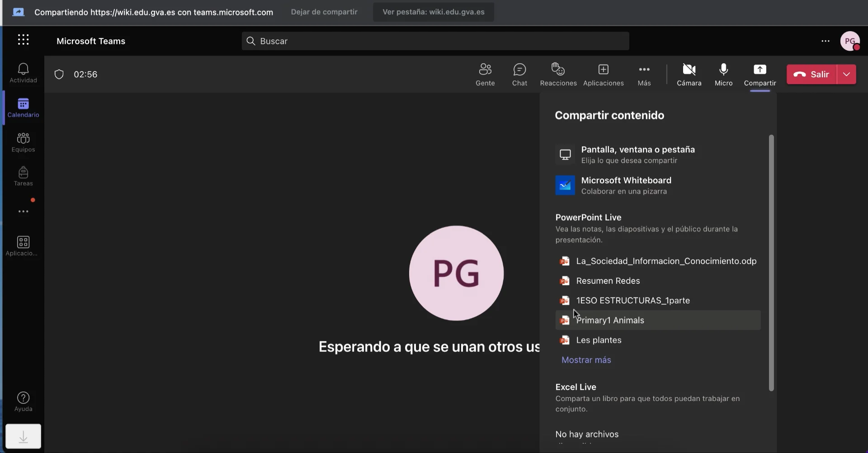
Task: Open Aplicaciones in meeting toolbar
Action: tap(603, 75)
